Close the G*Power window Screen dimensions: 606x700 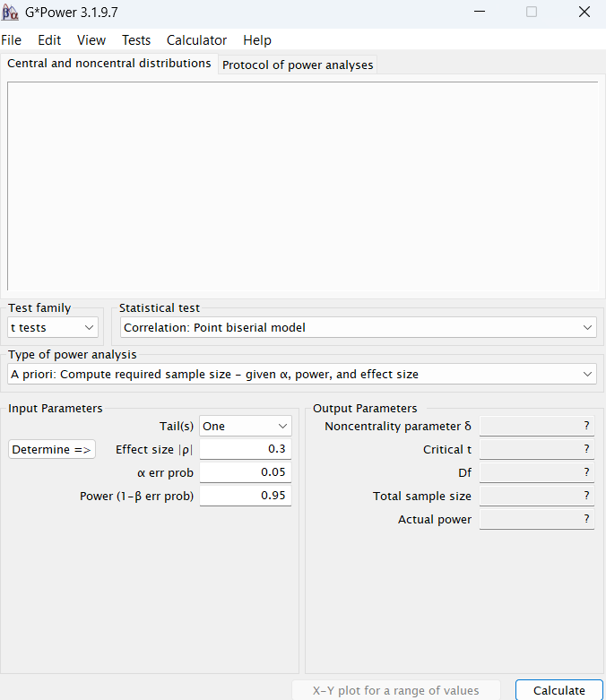(x=584, y=13)
